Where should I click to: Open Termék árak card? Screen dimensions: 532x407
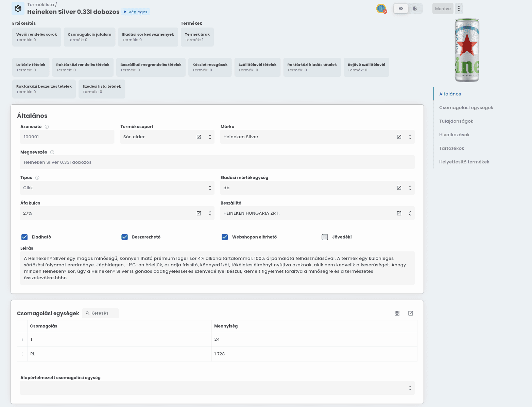click(197, 37)
